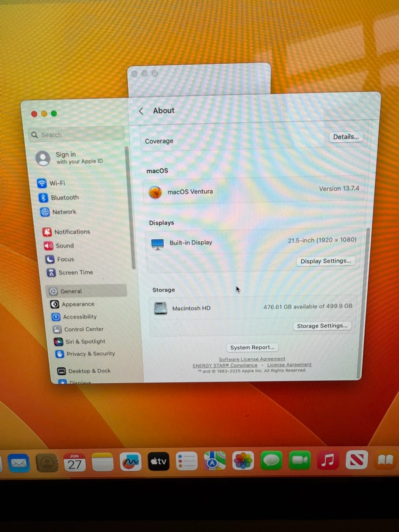Open Mail from the Dock
Viewport: 399px width, 532px height.
tap(19, 463)
